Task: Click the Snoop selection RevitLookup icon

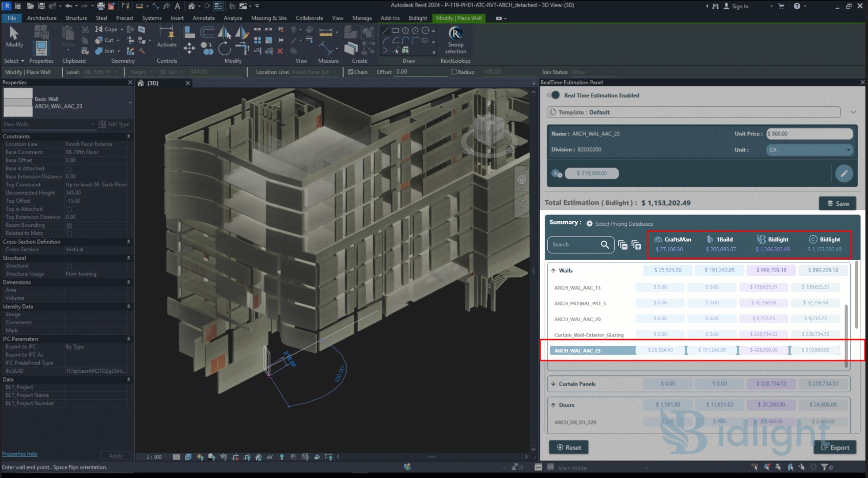Action: [x=455, y=34]
